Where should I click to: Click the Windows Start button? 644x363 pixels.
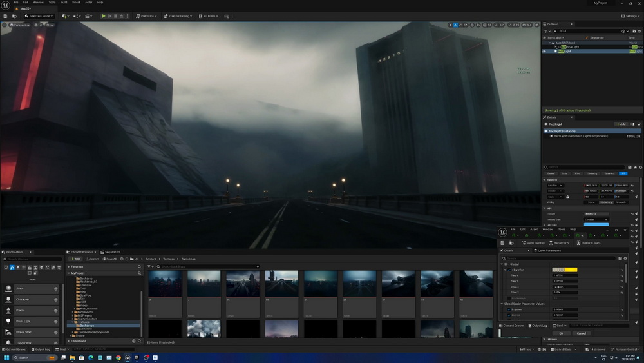point(6,358)
